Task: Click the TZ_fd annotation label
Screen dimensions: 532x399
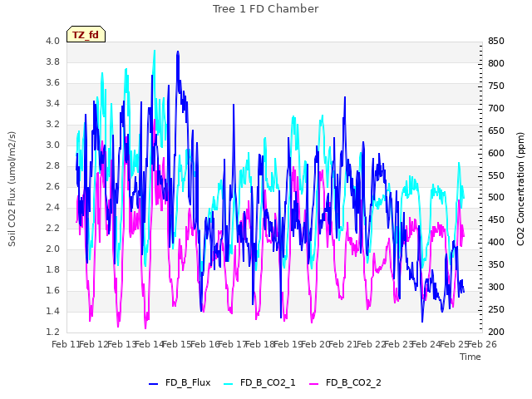Action: coord(86,35)
